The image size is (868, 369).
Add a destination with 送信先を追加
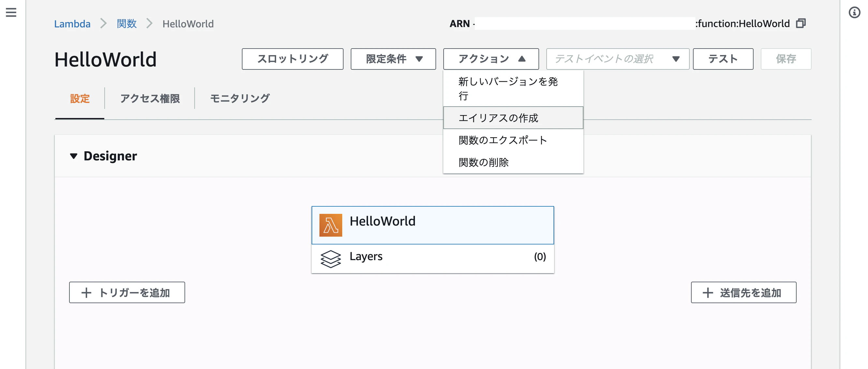(743, 292)
